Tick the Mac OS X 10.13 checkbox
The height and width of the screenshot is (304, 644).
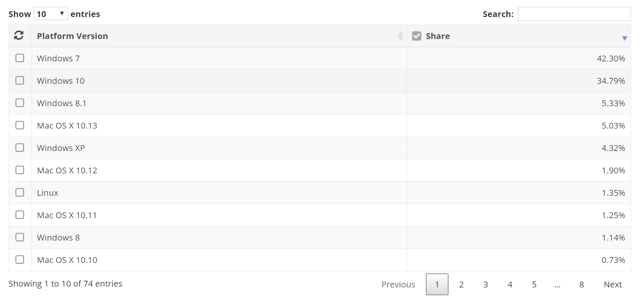[x=20, y=125]
